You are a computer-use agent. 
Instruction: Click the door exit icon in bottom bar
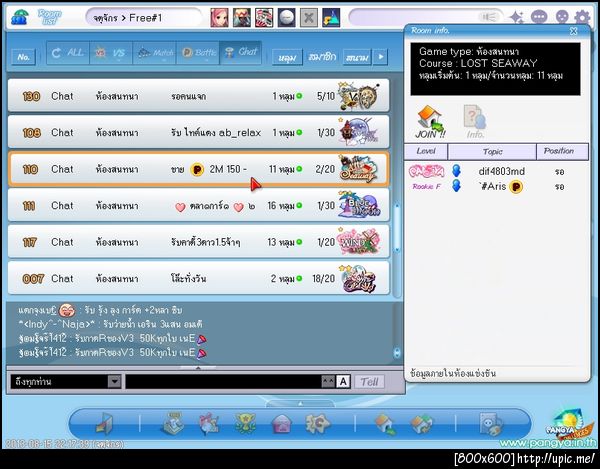(x=104, y=424)
